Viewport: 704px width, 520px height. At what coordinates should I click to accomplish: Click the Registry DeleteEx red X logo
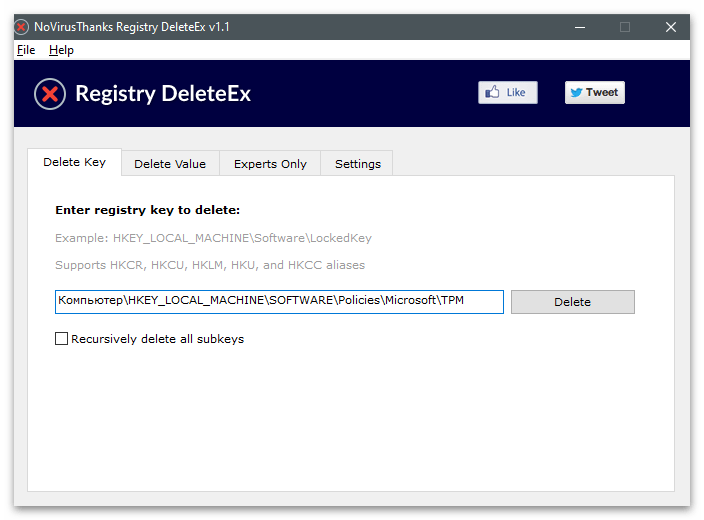coord(50,94)
